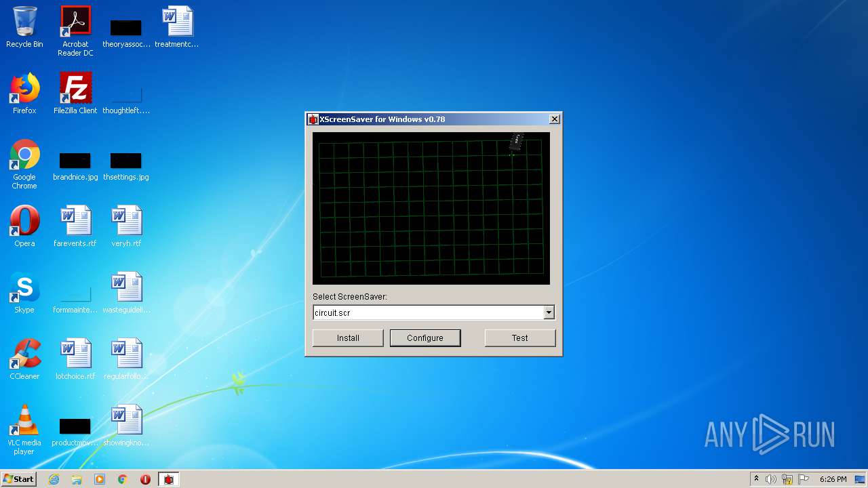Open the volume control tray icon
This screenshot has width=868, height=488.
click(771, 479)
